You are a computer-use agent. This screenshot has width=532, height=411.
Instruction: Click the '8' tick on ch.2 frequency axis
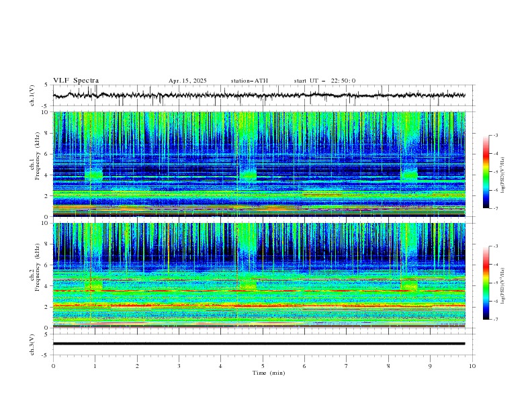(48, 244)
